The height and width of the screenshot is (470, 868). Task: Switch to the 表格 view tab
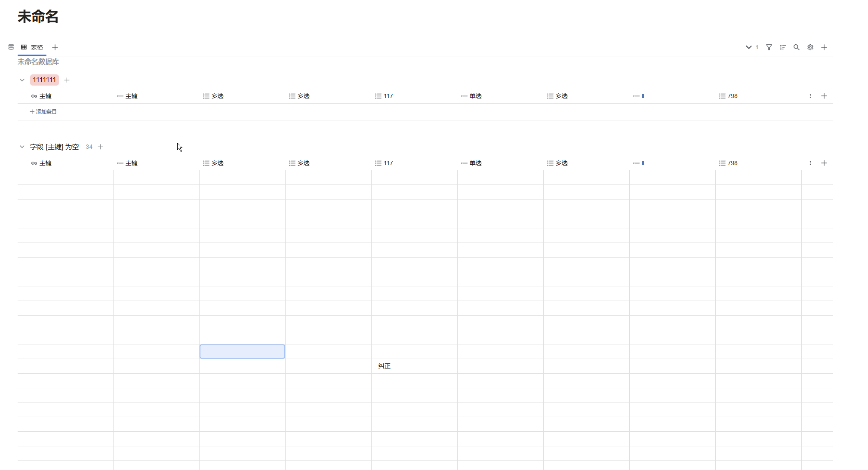(32, 47)
